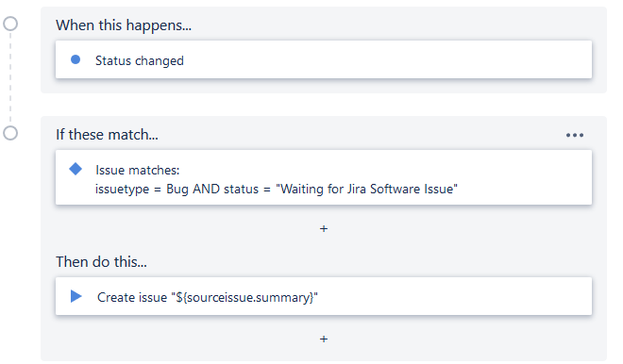Click the "If these match..." heading

coord(107,135)
